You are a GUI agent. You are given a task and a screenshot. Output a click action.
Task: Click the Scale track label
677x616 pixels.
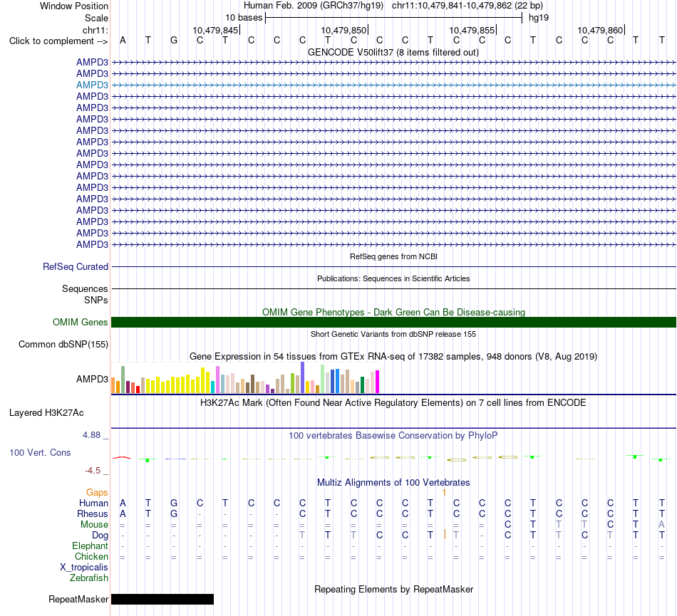[x=96, y=18]
